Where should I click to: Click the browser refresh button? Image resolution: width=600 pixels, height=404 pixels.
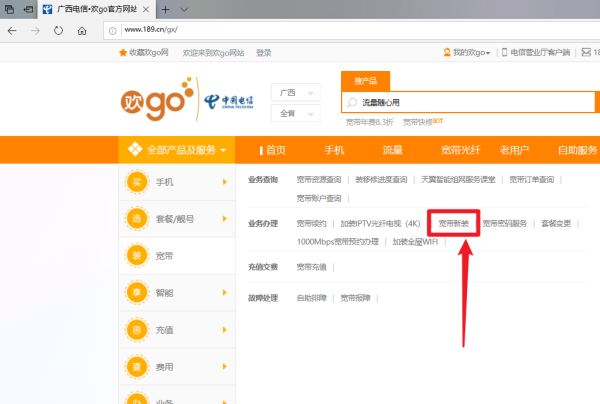click(58, 30)
